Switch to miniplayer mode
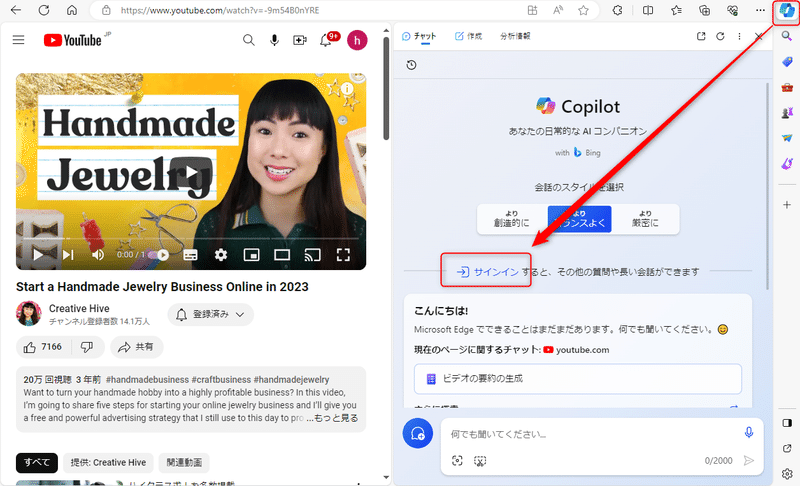The image size is (800, 486). pyautogui.click(x=252, y=254)
